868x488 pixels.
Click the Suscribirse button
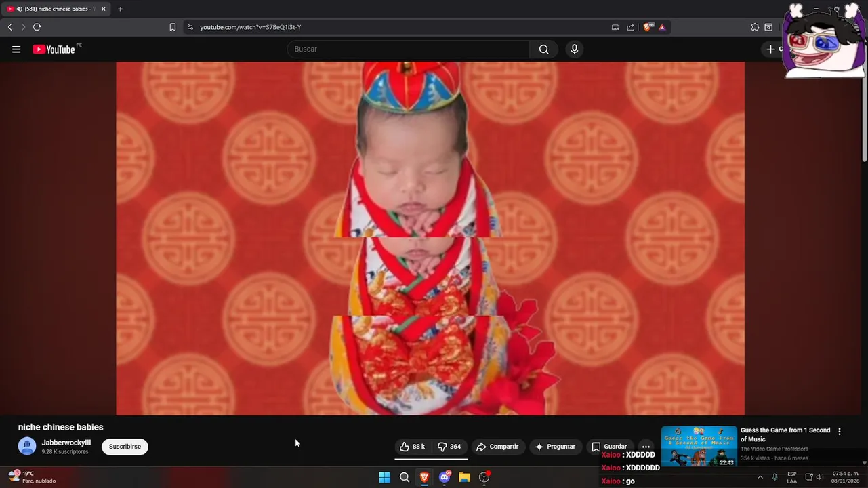(x=125, y=447)
